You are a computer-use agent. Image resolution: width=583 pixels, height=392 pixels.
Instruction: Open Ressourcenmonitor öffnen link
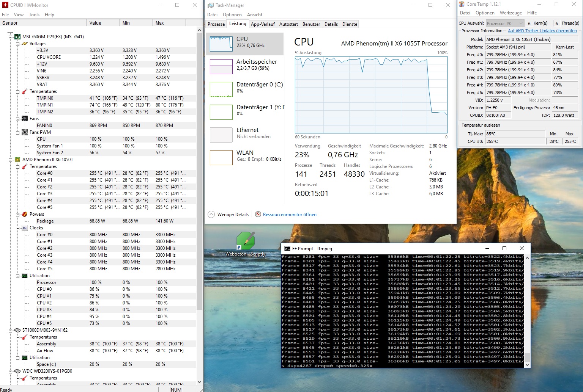pos(290,215)
